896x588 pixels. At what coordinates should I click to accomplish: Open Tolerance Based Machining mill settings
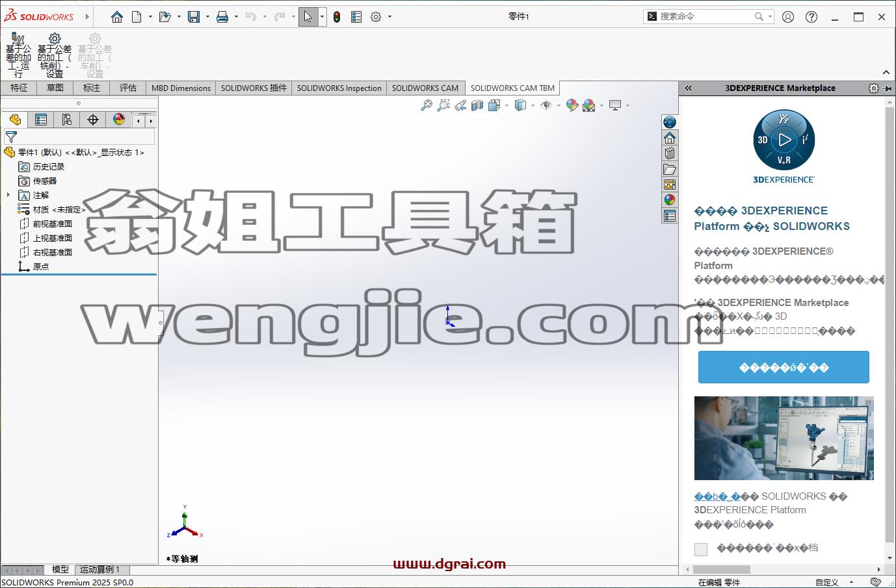tap(55, 57)
